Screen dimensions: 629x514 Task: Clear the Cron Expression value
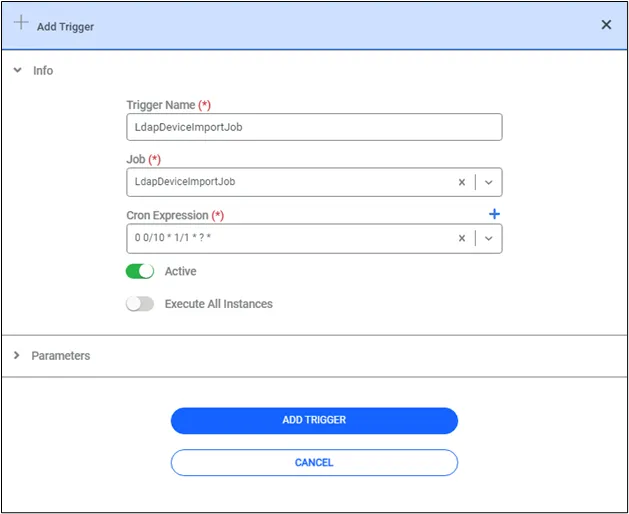[x=462, y=238]
